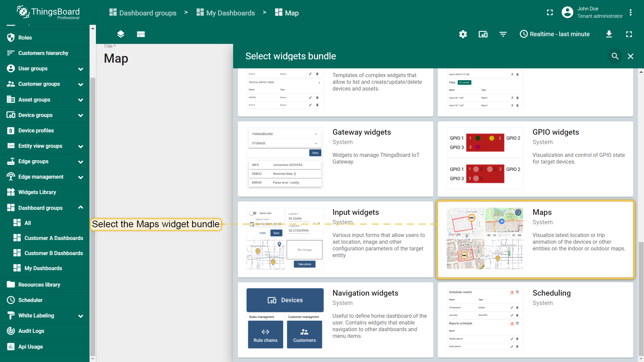
Task: Open dashboard settings gear
Action: pos(463,34)
